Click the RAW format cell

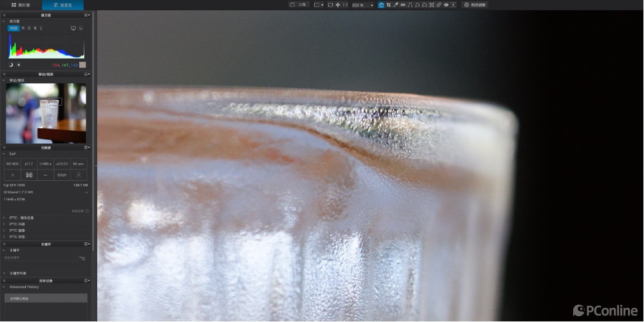coord(62,175)
